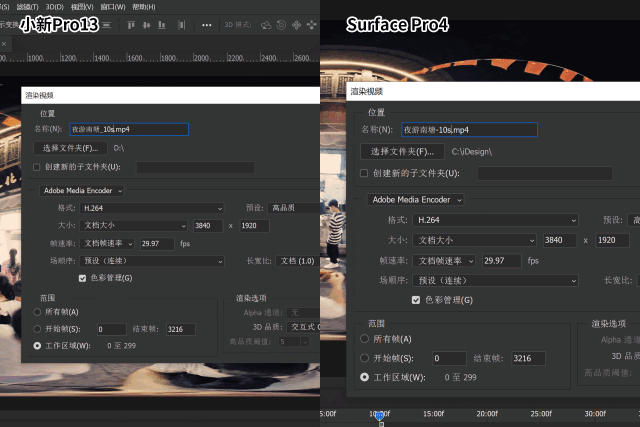Open the 3D(D) menu
The width and height of the screenshot is (640, 427).
pyautogui.click(x=54, y=5)
